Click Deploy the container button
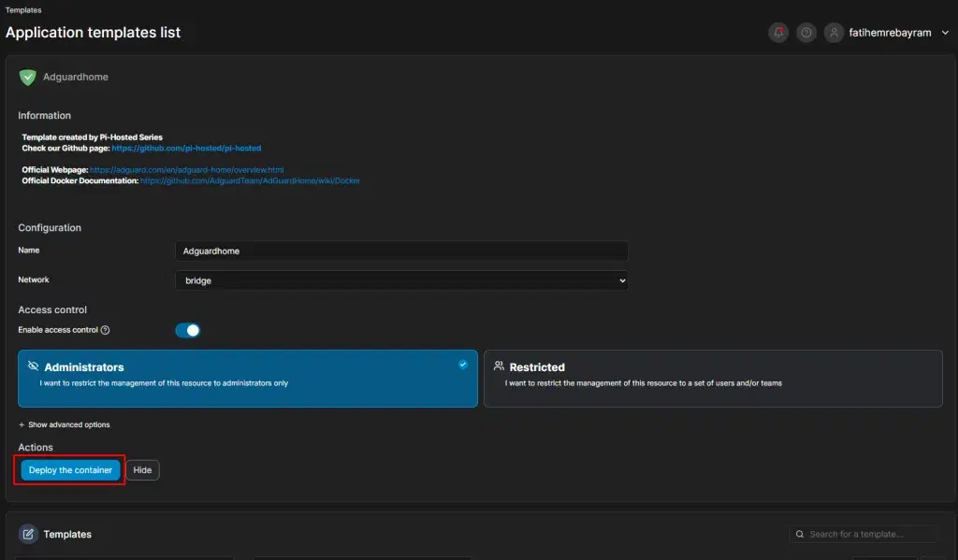 point(70,470)
